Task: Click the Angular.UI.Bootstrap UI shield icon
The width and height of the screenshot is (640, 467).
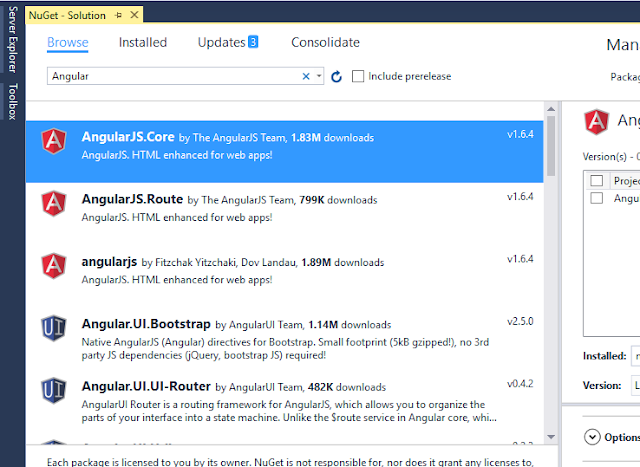Action: tap(54, 328)
